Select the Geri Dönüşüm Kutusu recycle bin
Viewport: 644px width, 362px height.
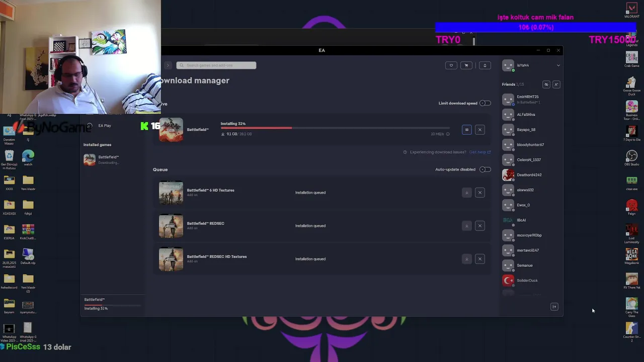pyautogui.click(x=9, y=159)
